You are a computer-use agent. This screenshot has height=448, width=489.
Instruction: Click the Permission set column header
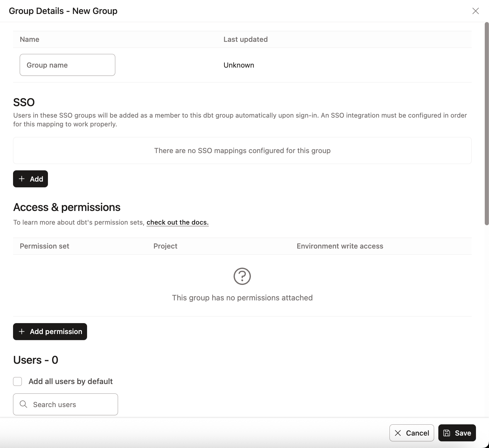coord(44,246)
